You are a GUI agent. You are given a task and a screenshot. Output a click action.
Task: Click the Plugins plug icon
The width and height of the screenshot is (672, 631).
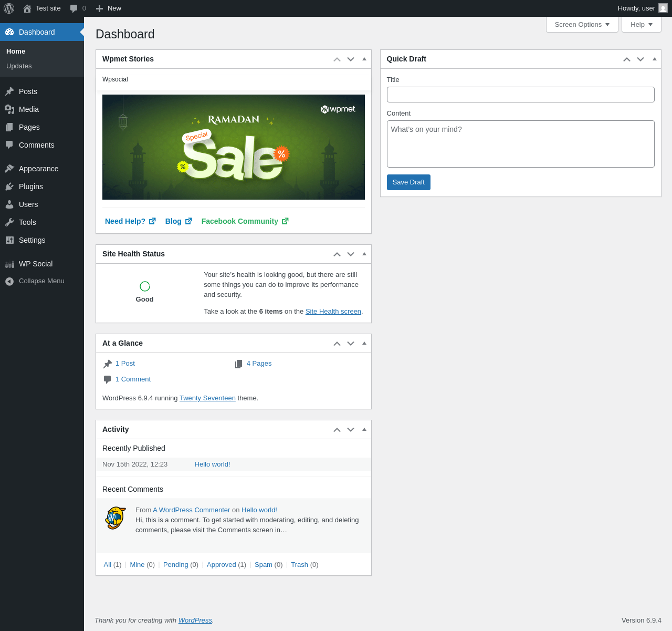pyautogui.click(x=9, y=187)
